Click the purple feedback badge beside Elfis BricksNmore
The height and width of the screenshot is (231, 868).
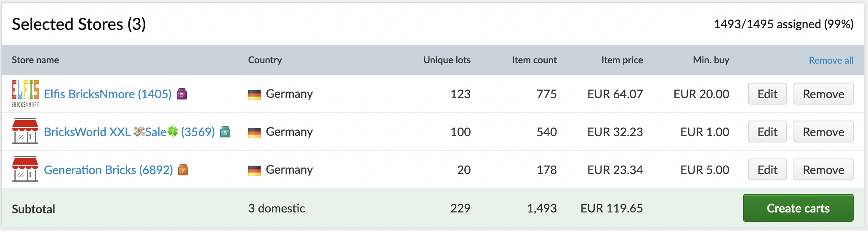182,94
